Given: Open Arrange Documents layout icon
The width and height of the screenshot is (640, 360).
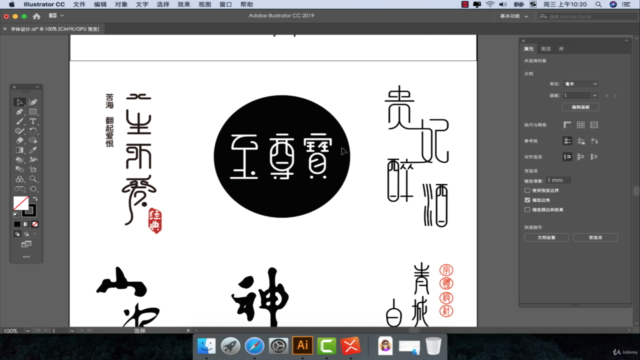Looking at the screenshot, I should (x=53, y=16).
